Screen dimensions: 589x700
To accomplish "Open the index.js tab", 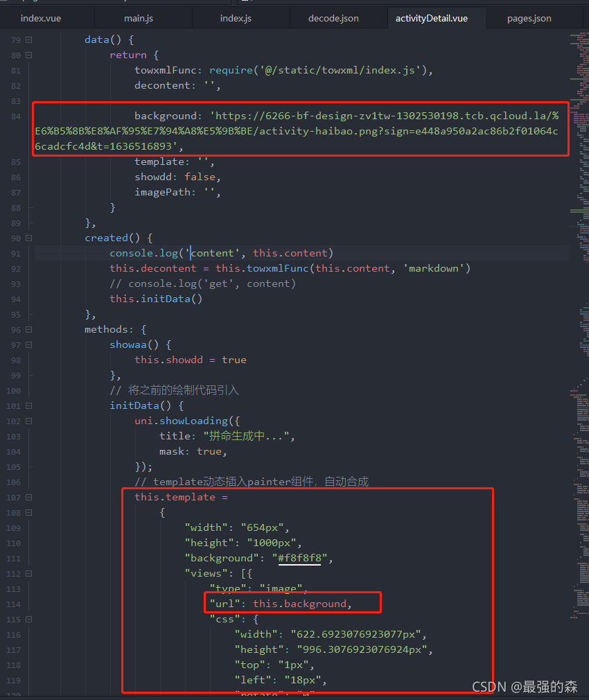I will click(x=236, y=18).
